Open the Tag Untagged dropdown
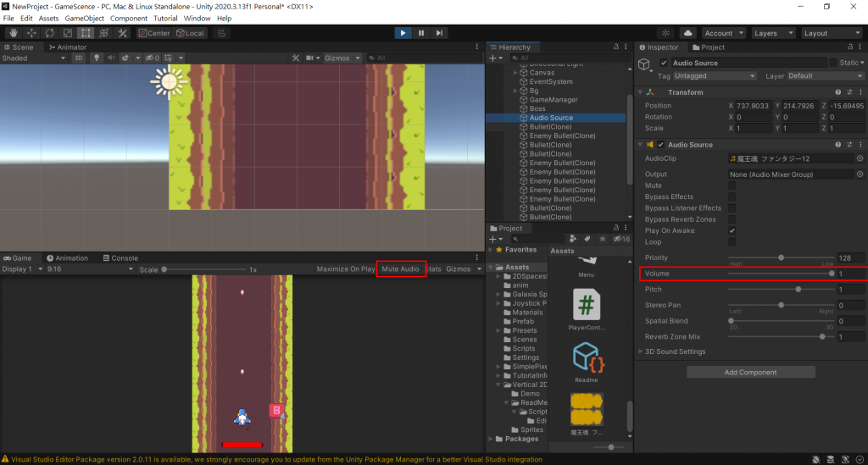The width and height of the screenshot is (868, 465). [715, 75]
